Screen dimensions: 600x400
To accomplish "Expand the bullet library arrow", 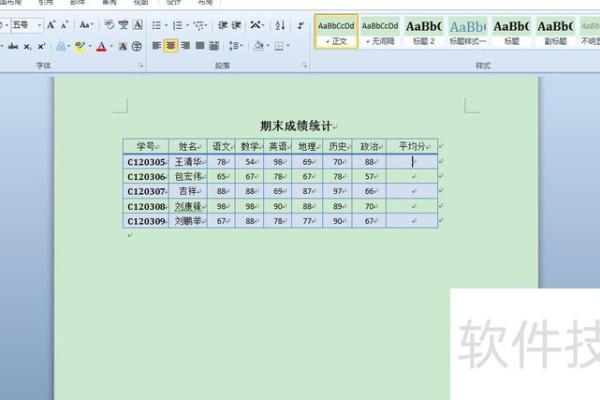I will (166, 26).
